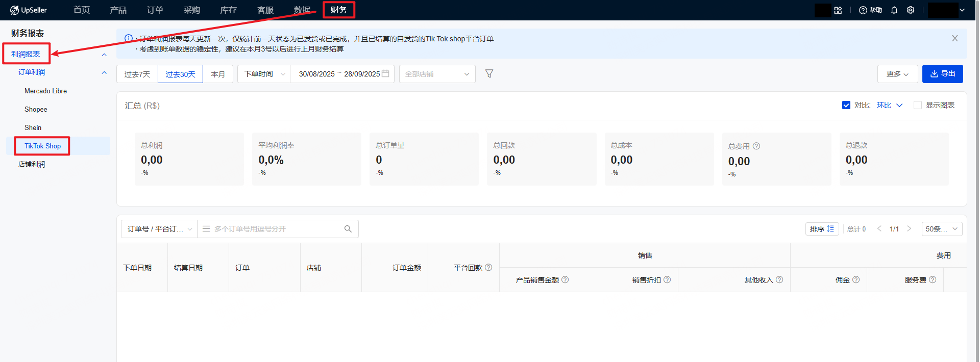Viewport: 980px width, 362px height.
Task: Click the apps grid icon in header
Action: pos(838,10)
